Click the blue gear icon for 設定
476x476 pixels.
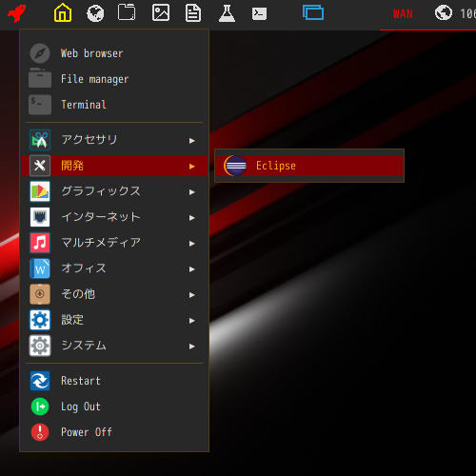(40, 320)
